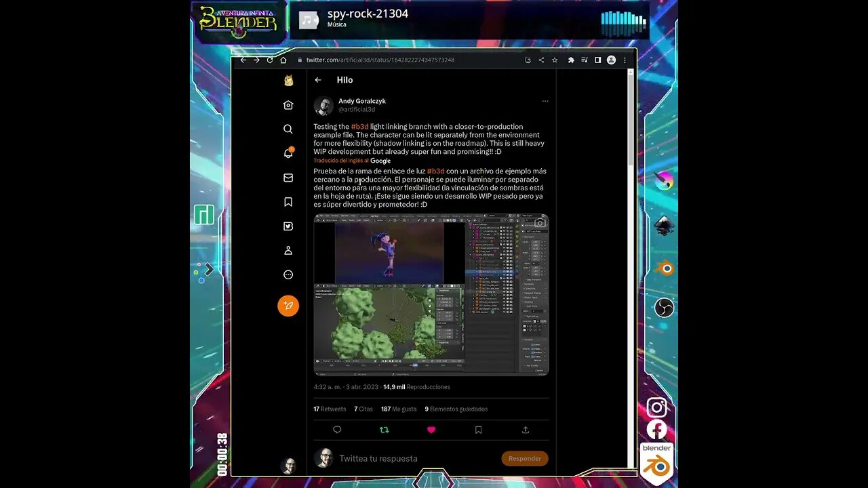Click '9 Elementos guardados' text
The image size is (868, 488).
pos(456,409)
